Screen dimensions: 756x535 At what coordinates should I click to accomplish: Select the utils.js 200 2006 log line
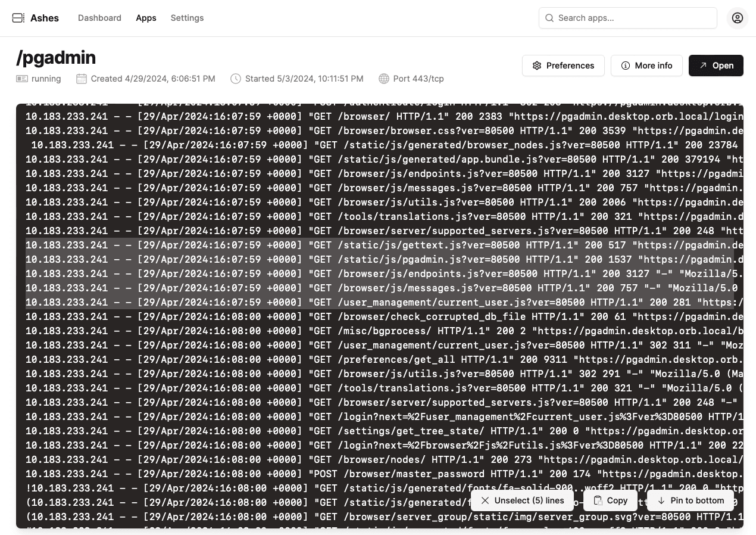[380, 202]
